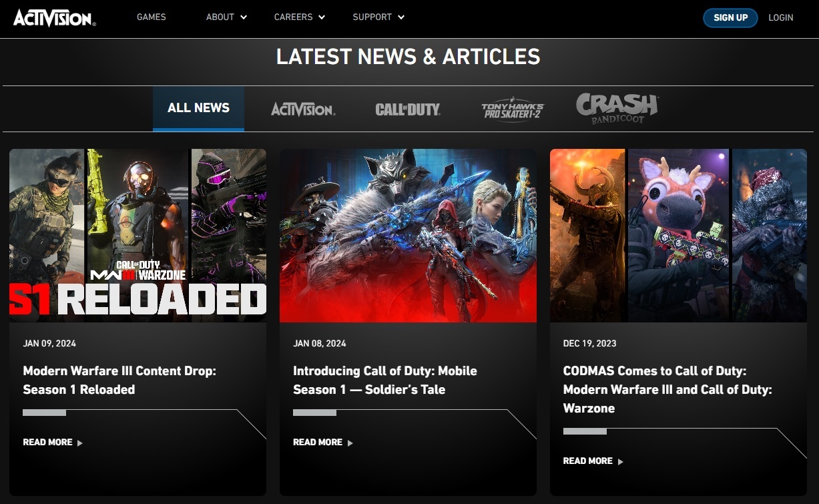Click the Activision logo in header
The height and width of the screenshot is (504, 819).
54,17
